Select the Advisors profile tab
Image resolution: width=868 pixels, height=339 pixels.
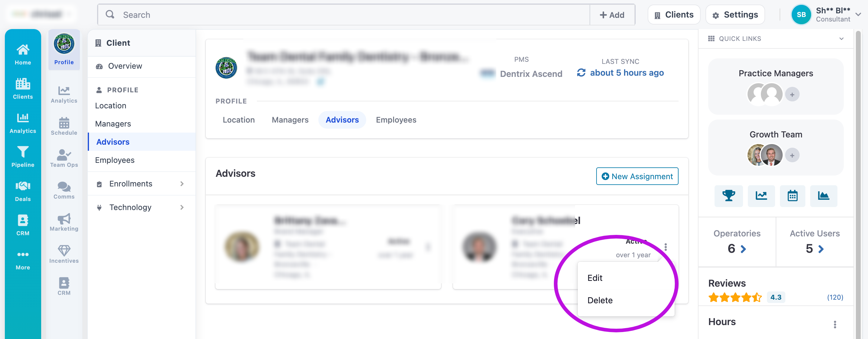click(x=342, y=120)
